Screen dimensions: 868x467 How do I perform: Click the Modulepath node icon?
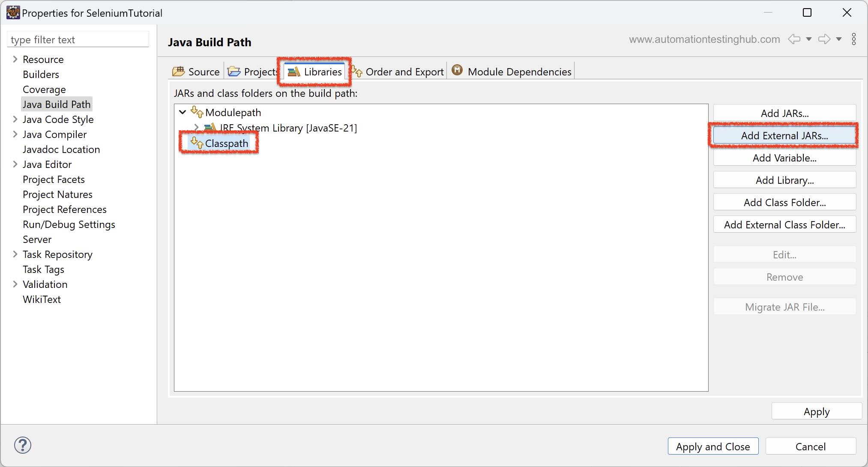tap(197, 112)
